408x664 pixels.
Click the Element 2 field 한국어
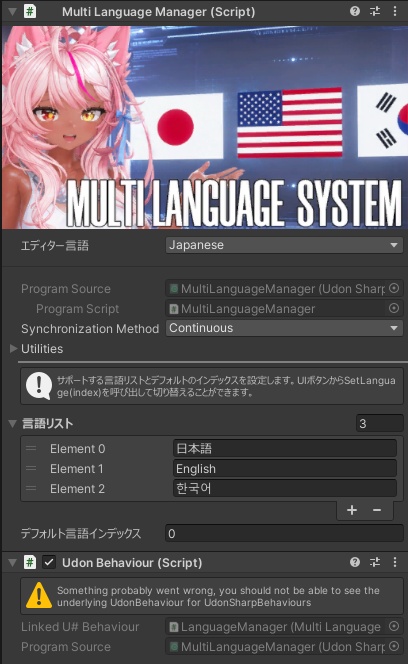point(285,488)
